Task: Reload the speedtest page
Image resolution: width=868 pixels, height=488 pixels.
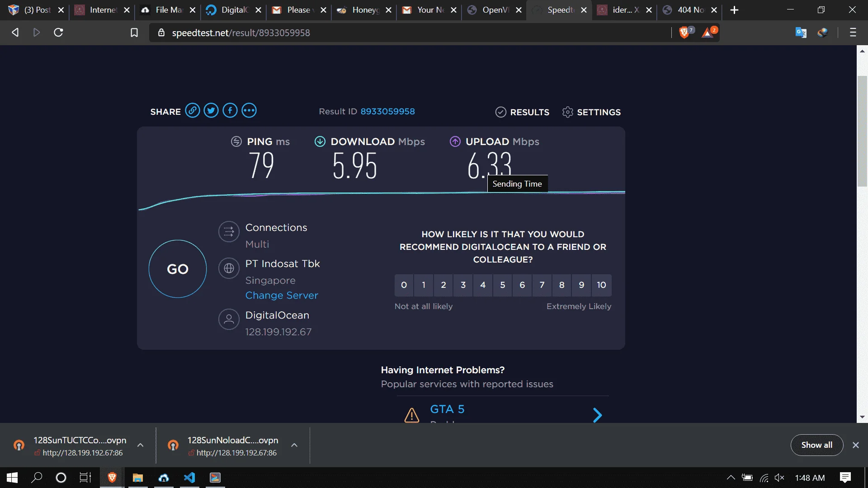Action: [58, 33]
